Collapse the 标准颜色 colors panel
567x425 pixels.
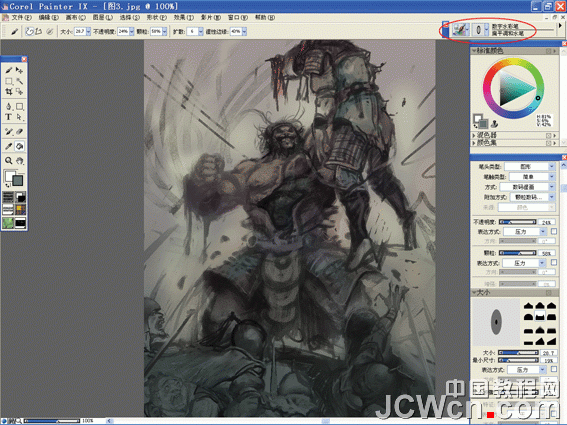pyautogui.click(x=474, y=51)
